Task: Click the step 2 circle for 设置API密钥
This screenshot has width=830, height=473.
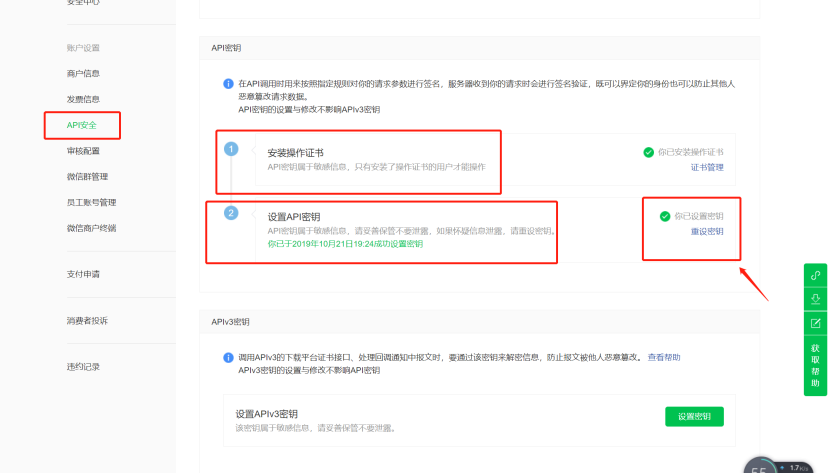Action: 231,213
